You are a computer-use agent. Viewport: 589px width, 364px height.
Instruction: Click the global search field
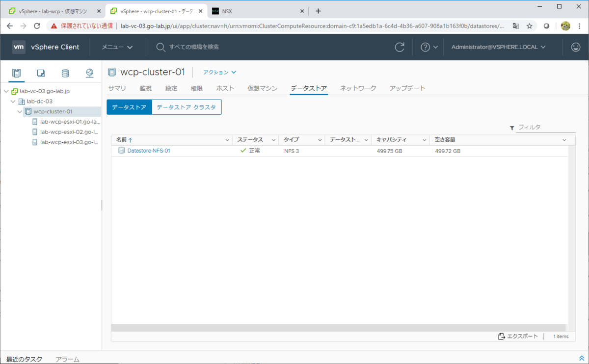coord(194,47)
